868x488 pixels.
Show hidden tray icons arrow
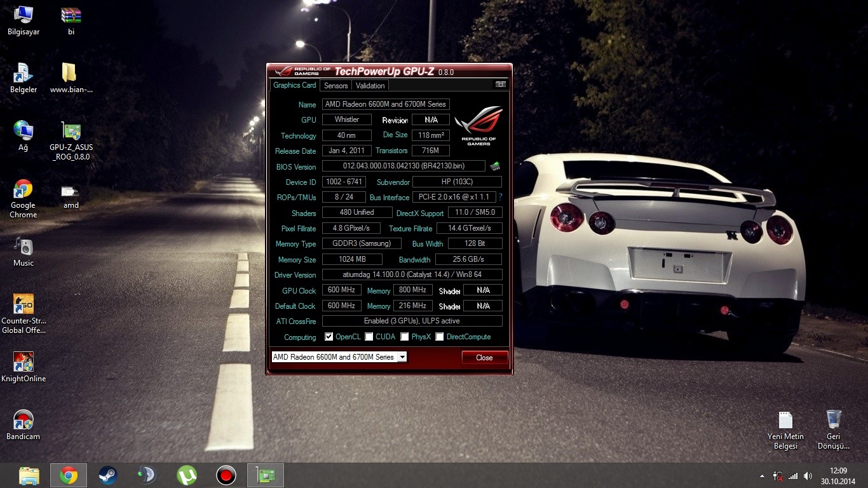[x=763, y=476]
